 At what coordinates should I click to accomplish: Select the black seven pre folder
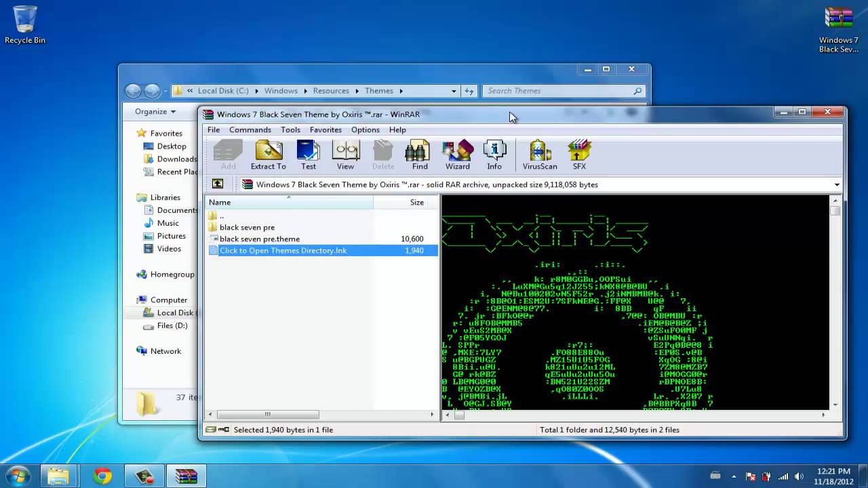tap(247, 227)
